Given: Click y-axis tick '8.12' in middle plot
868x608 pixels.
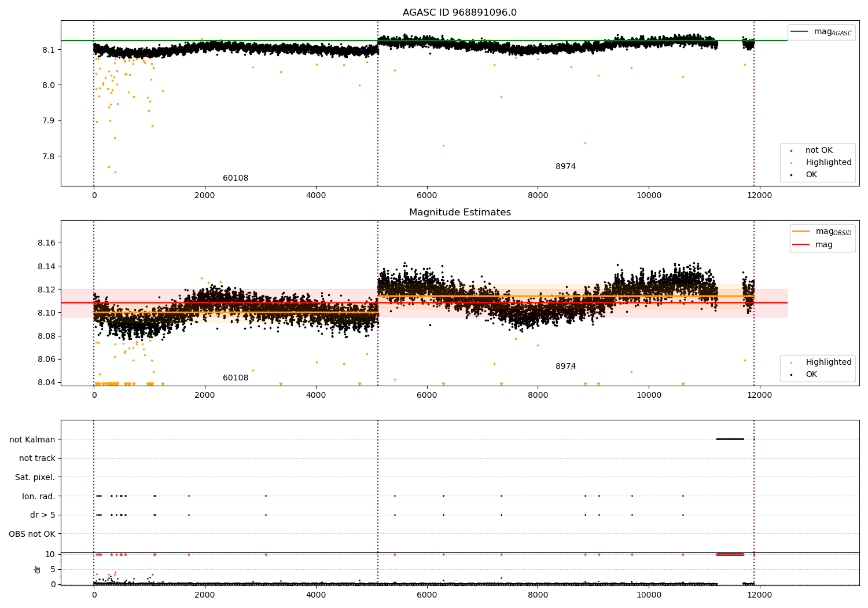Looking at the screenshot, I should pos(46,290).
